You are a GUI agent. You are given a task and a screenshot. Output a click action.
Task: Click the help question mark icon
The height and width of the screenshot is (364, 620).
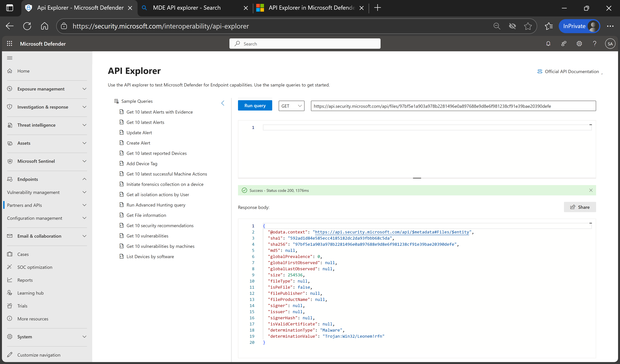(x=594, y=44)
